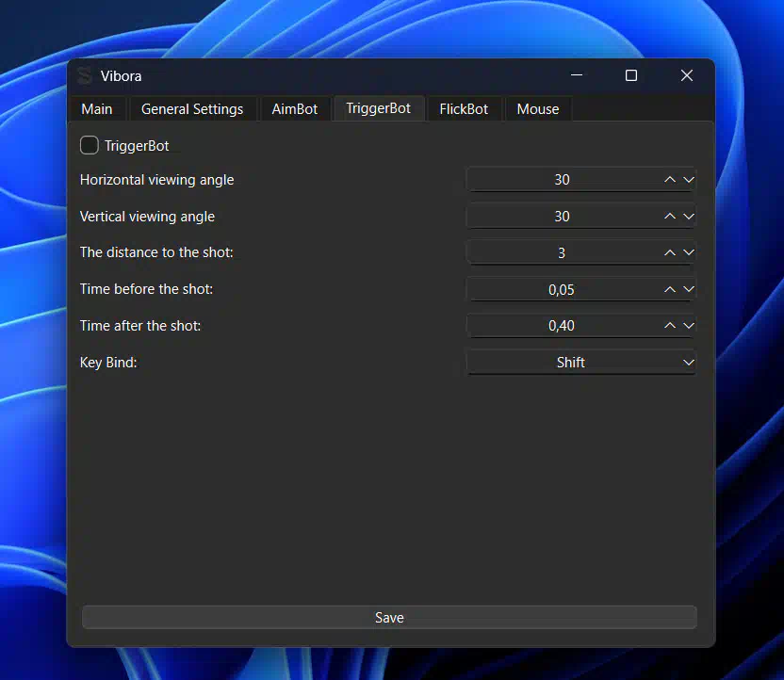Increase the Horizontal viewing angle value
Screen dimensions: 784x680
click(670, 179)
